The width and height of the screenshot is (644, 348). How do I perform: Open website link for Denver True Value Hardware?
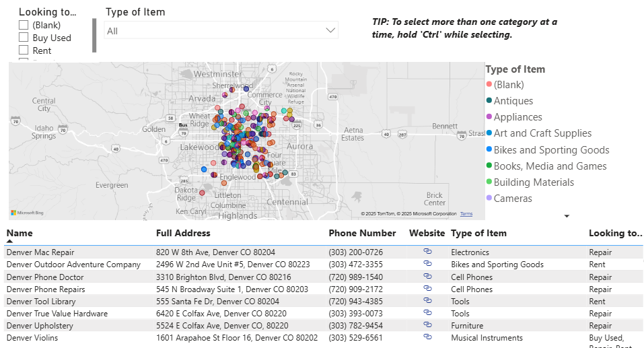427,312
